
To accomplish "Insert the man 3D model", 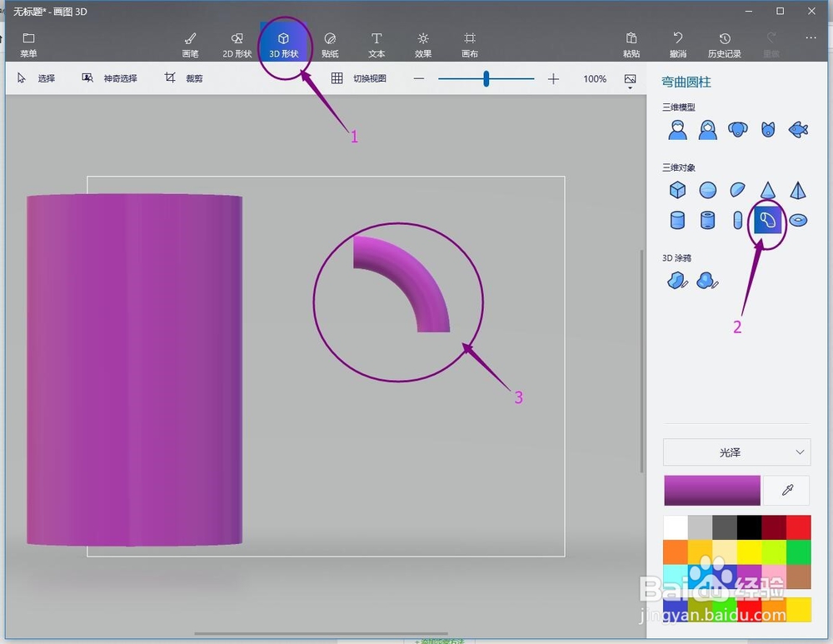I will click(x=677, y=130).
